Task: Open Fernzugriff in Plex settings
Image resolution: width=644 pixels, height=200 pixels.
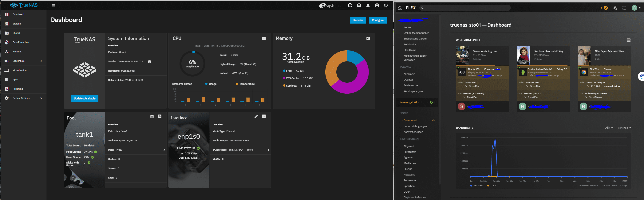Action: pyautogui.click(x=410, y=152)
